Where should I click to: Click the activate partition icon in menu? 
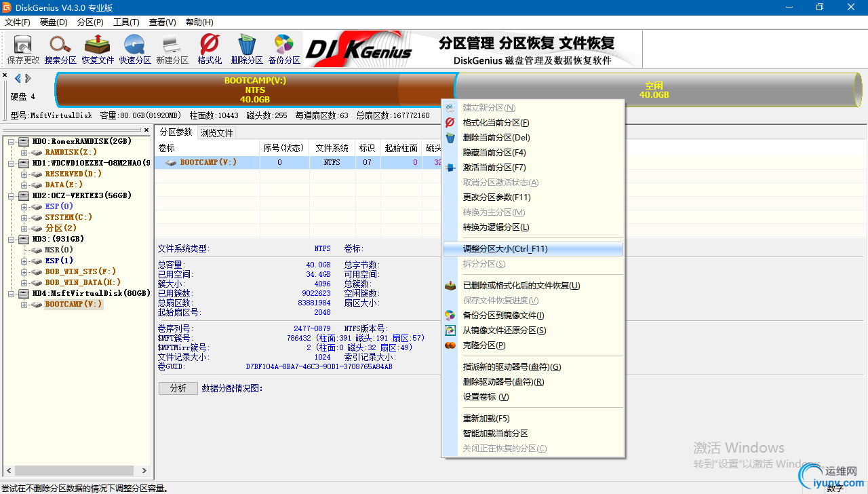(x=450, y=168)
